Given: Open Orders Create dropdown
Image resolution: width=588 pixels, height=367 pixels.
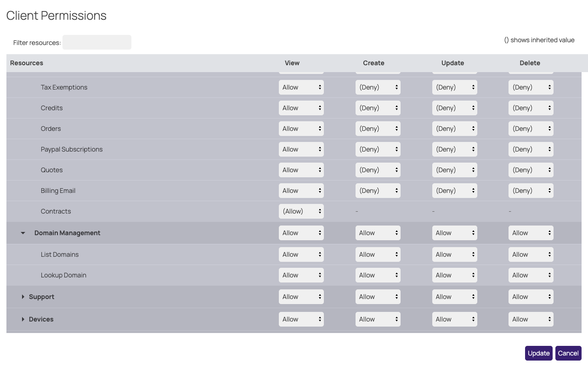Looking at the screenshot, I should [378, 129].
